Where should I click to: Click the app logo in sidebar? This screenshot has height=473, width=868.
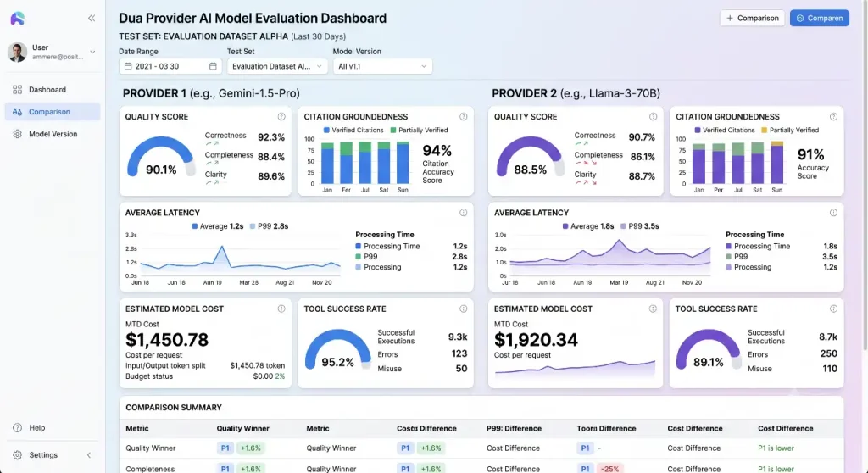tap(18, 19)
